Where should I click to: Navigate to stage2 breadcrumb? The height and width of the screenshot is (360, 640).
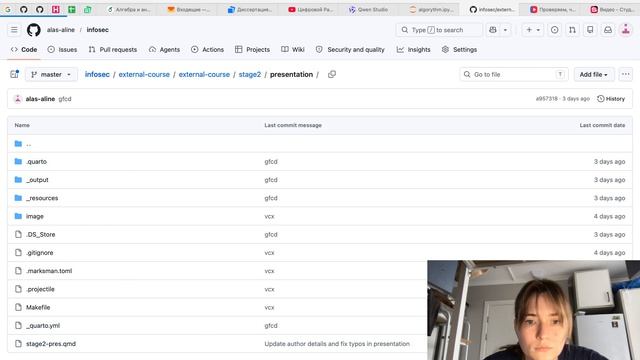tap(250, 74)
